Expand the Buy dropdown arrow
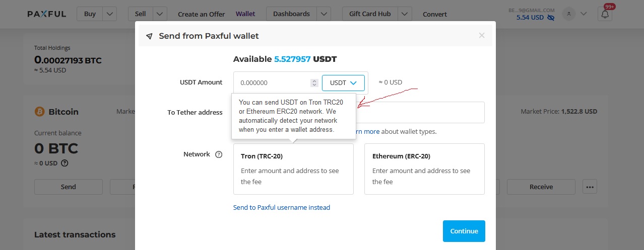This screenshot has width=644, height=250. pos(110,14)
